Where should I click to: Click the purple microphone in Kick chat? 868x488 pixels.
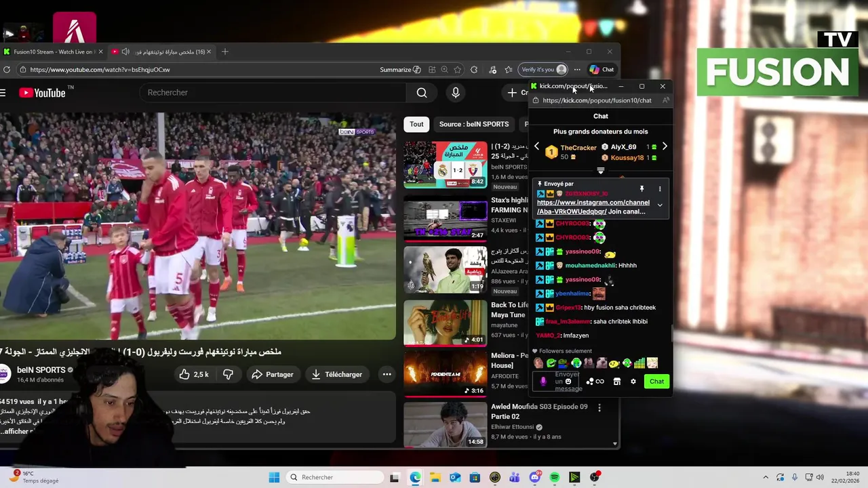click(542, 382)
